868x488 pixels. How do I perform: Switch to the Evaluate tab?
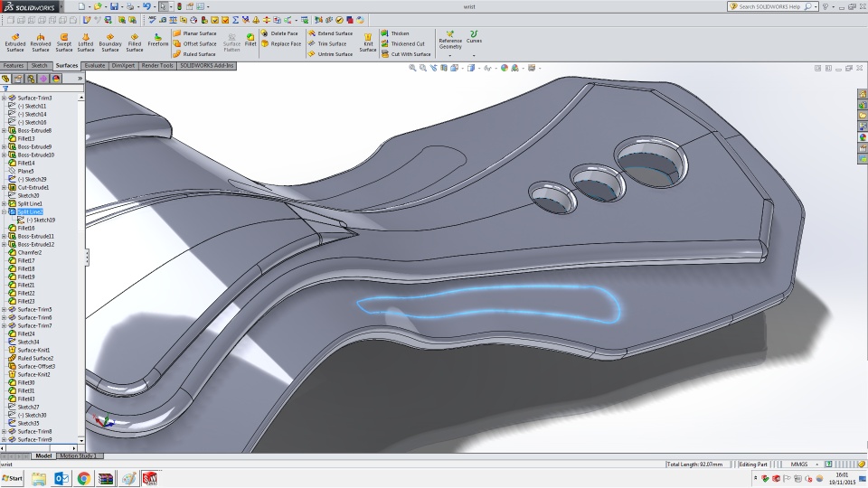tap(95, 66)
